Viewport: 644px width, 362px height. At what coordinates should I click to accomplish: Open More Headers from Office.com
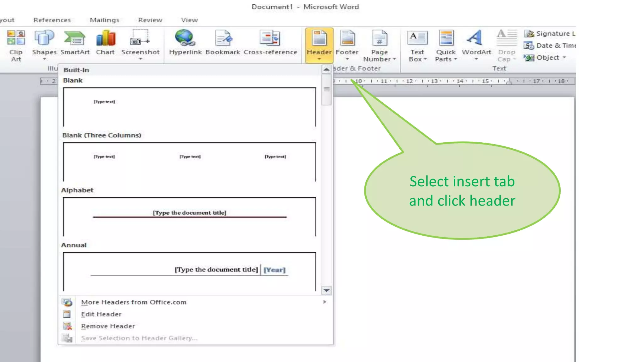click(x=134, y=302)
